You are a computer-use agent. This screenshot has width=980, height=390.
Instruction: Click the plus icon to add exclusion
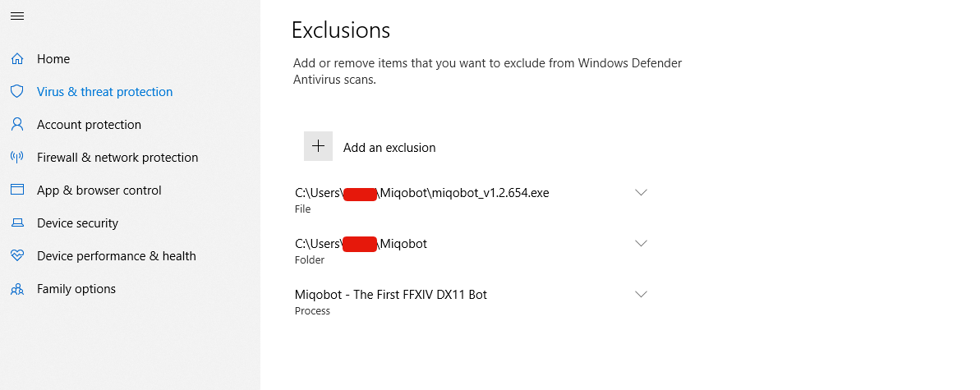point(318,146)
